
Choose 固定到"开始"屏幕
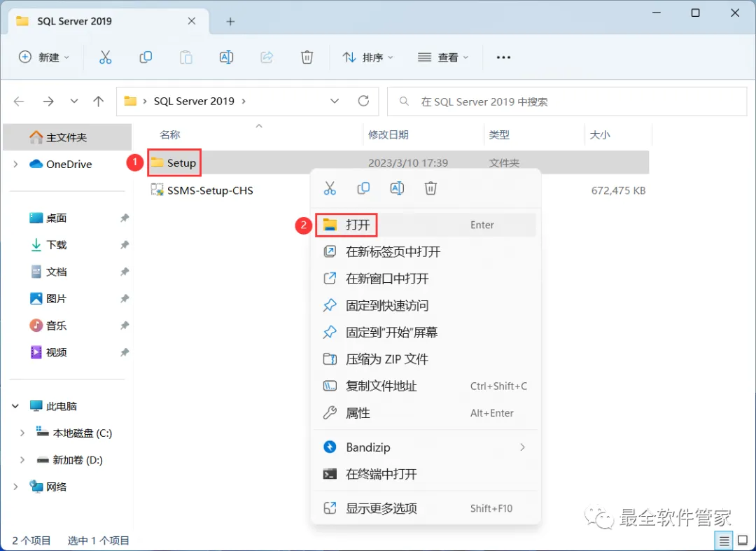(x=426, y=333)
